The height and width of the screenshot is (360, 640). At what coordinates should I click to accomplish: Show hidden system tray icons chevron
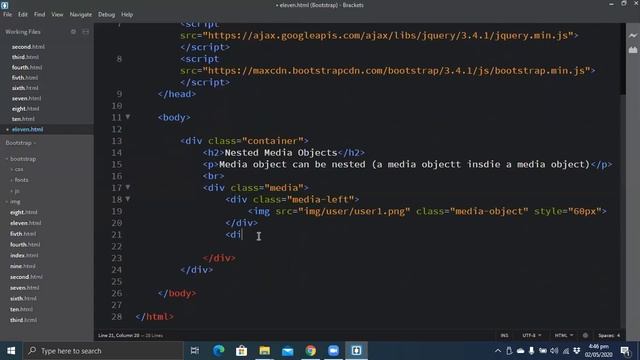point(498,351)
